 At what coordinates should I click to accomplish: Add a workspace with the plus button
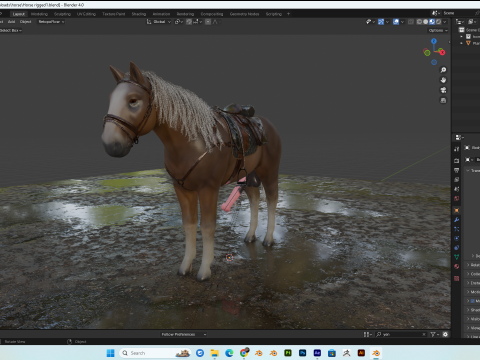pyautogui.click(x=288, y=14)
